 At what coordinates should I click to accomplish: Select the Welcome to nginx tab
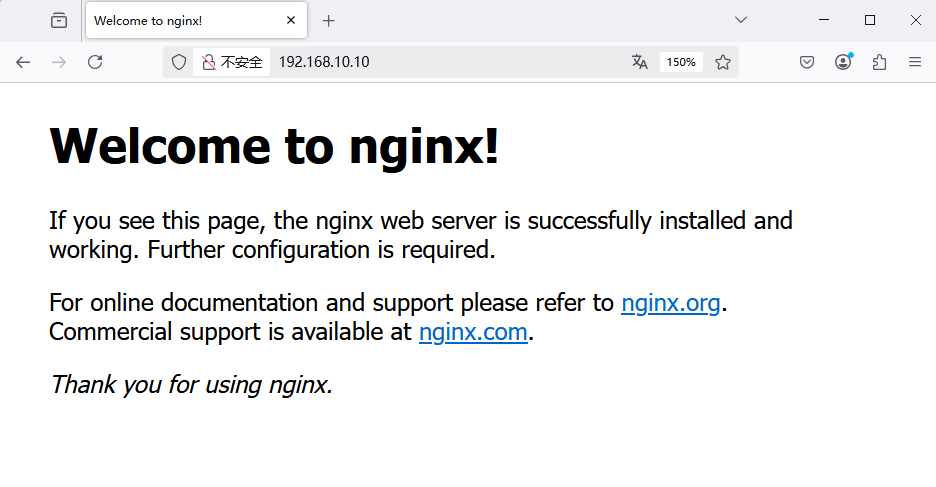(180, 20)
